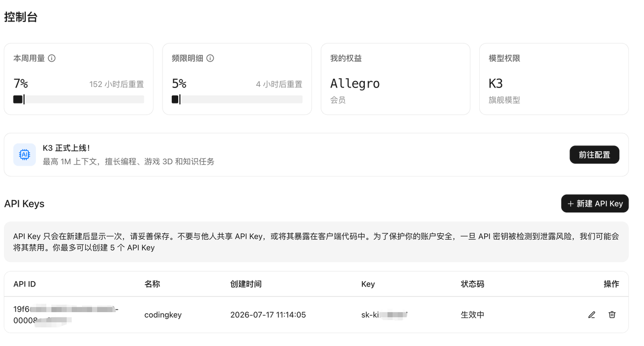
Task: Click the 5% rate limit value
Action: pos(179,84)
